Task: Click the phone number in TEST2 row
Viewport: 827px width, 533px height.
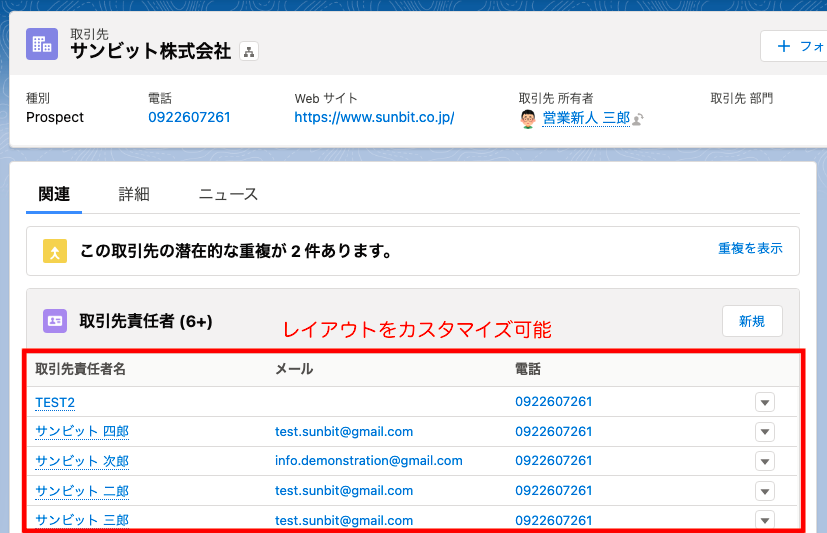Action: [x=554, y=402]
